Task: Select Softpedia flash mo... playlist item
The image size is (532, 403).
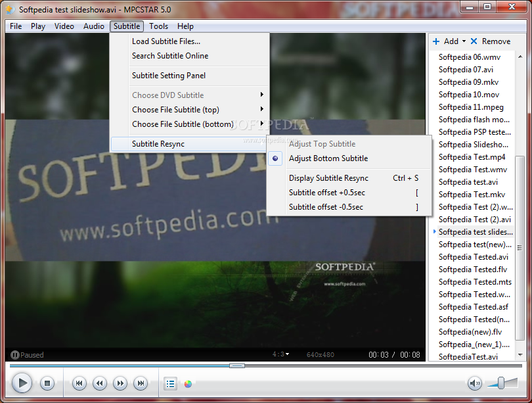Action: 473,120
